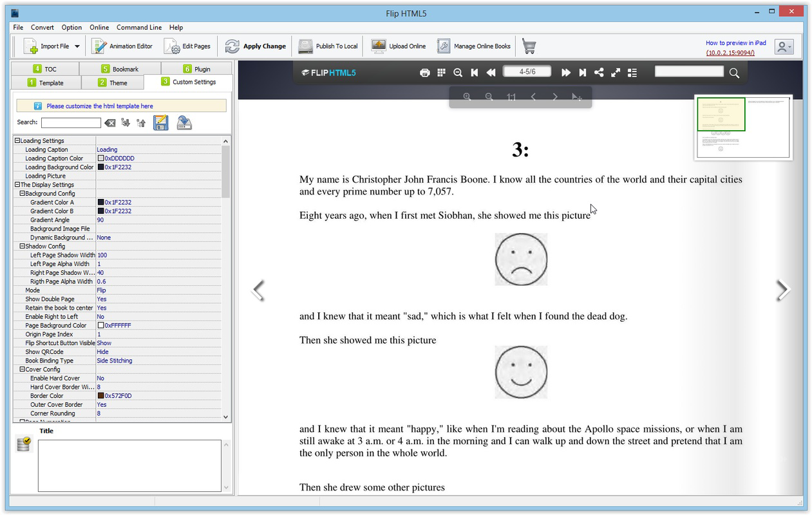Click the page navigator thumbnail

click(744, 127)
